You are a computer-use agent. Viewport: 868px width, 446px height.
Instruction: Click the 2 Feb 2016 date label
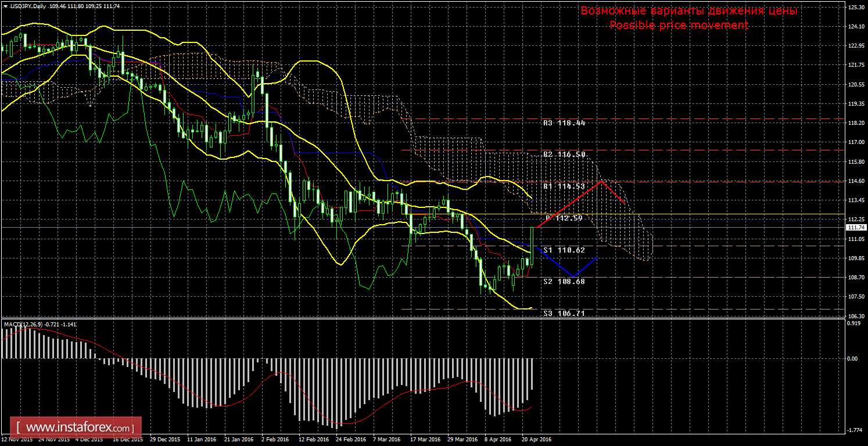[275, 440]
